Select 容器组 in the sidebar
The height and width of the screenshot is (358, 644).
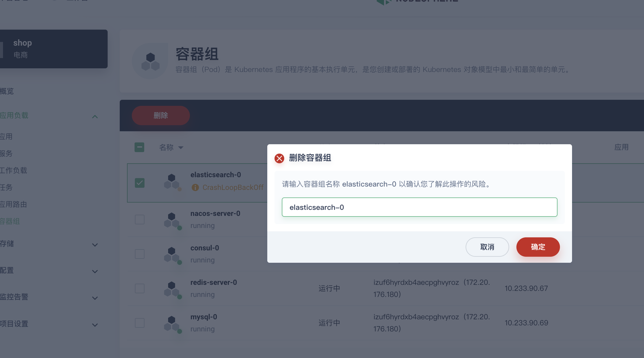click(10, 221)
